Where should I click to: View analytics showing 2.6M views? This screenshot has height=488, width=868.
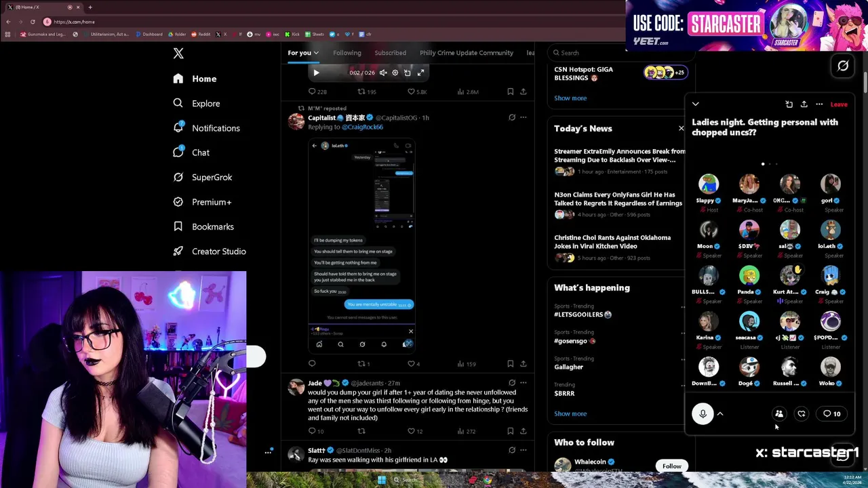tap(467, 91)
